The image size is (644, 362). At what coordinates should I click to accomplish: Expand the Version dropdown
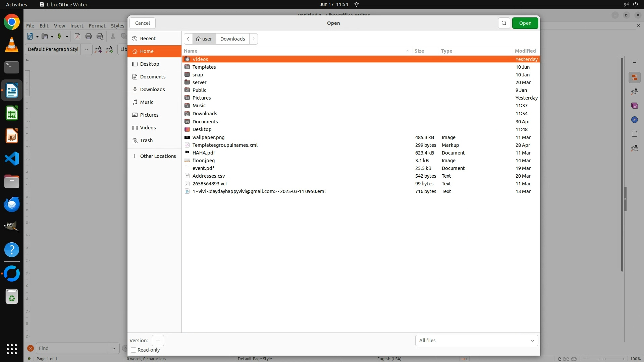coord(158,341)
